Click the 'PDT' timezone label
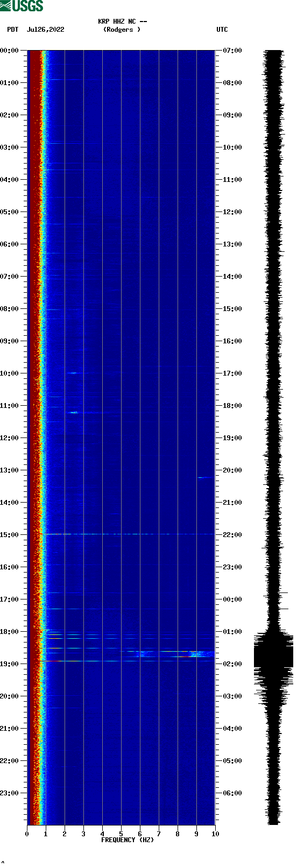 click(13, 30)
